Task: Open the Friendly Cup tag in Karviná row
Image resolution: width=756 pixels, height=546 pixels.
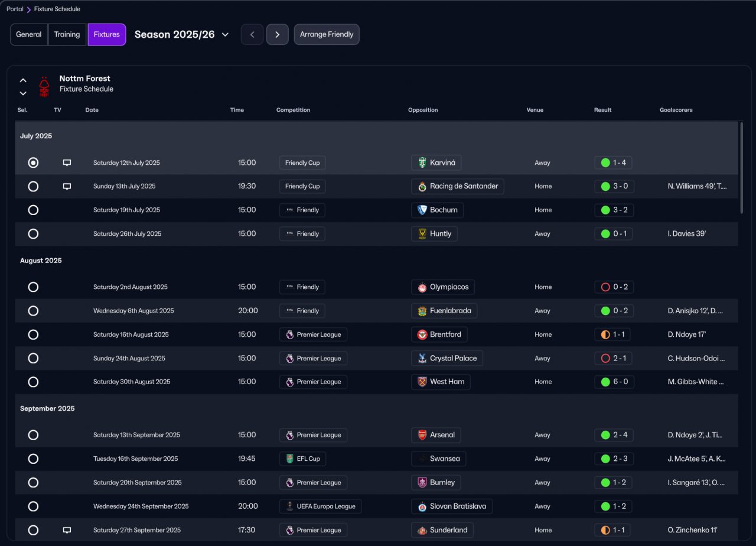Action: [302, 162]
